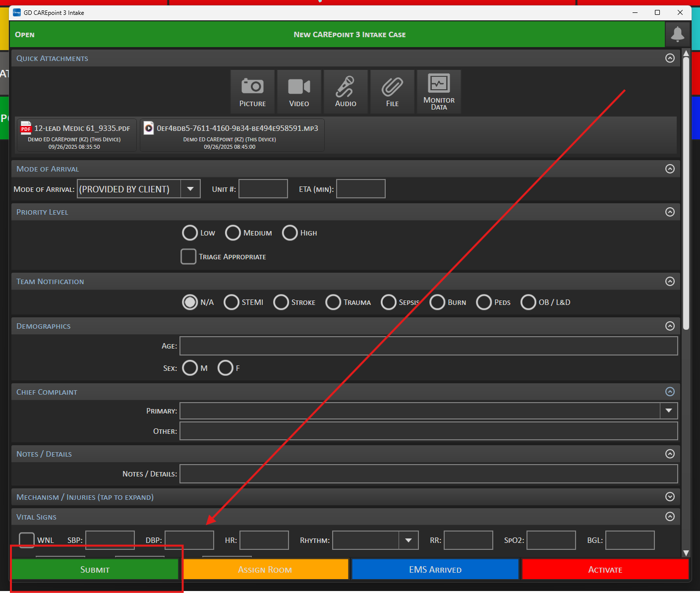Image resolution: width=700 pixels, height=593 pixels.
Task: Click the Other chief complaint field
Action: click(429, 431)
